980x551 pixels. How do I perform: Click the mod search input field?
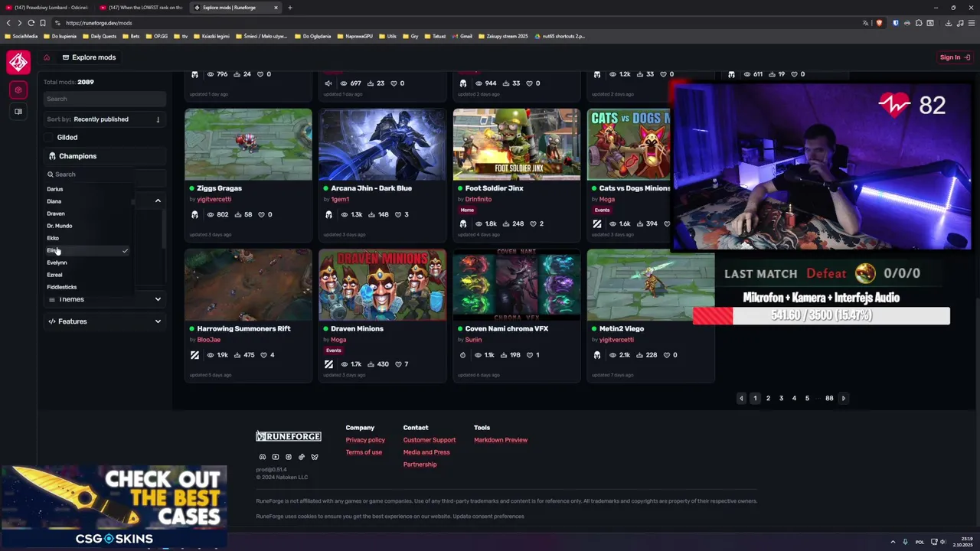coord(104,99)
